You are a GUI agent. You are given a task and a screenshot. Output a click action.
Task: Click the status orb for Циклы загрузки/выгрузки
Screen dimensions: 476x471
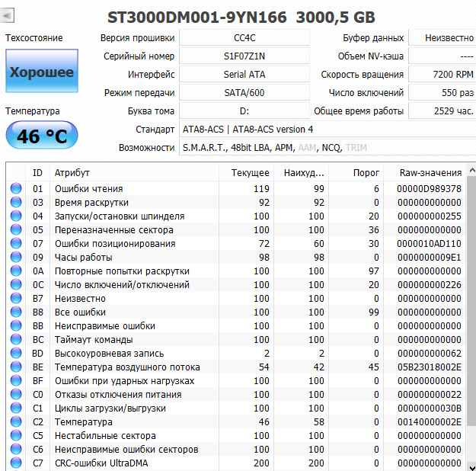pos(16,408)
